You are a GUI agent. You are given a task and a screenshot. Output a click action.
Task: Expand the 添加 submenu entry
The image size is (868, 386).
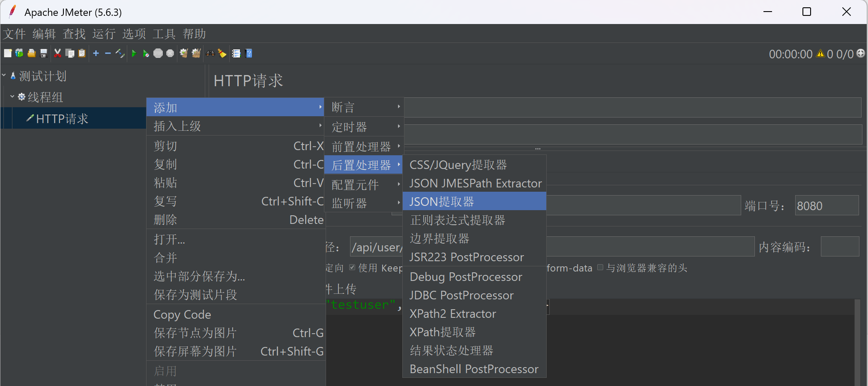click(x=235, y=107)
